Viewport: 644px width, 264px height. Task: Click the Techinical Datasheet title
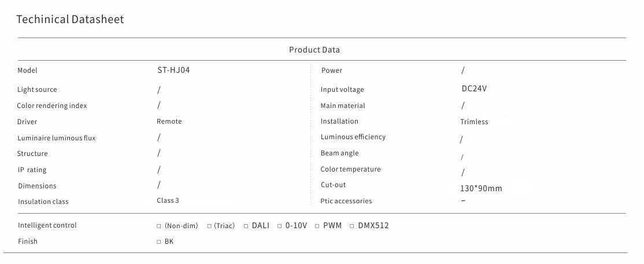tap(70, 20)
